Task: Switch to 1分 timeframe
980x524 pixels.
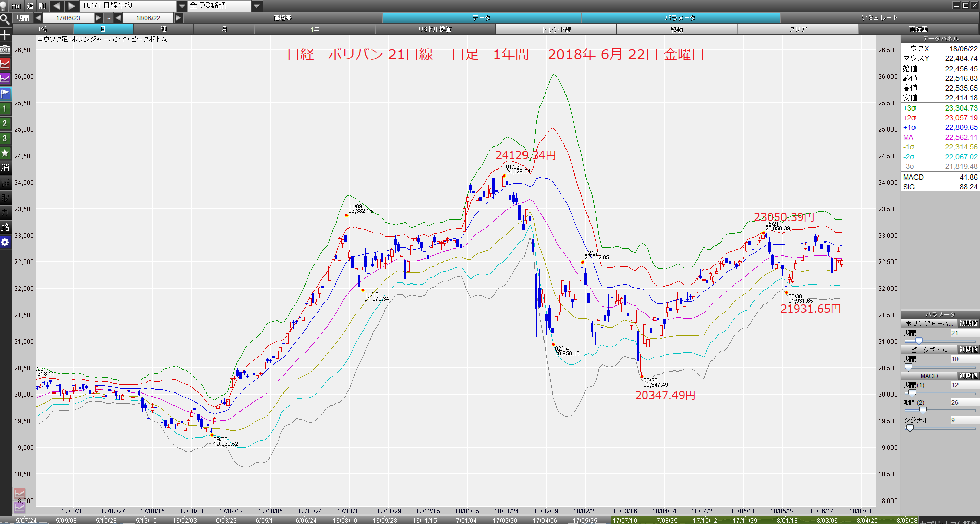Action: coord(42,29)
